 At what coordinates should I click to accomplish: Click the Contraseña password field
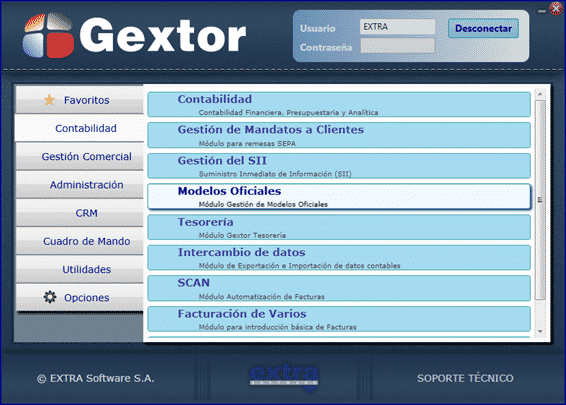tap(397, 46)
